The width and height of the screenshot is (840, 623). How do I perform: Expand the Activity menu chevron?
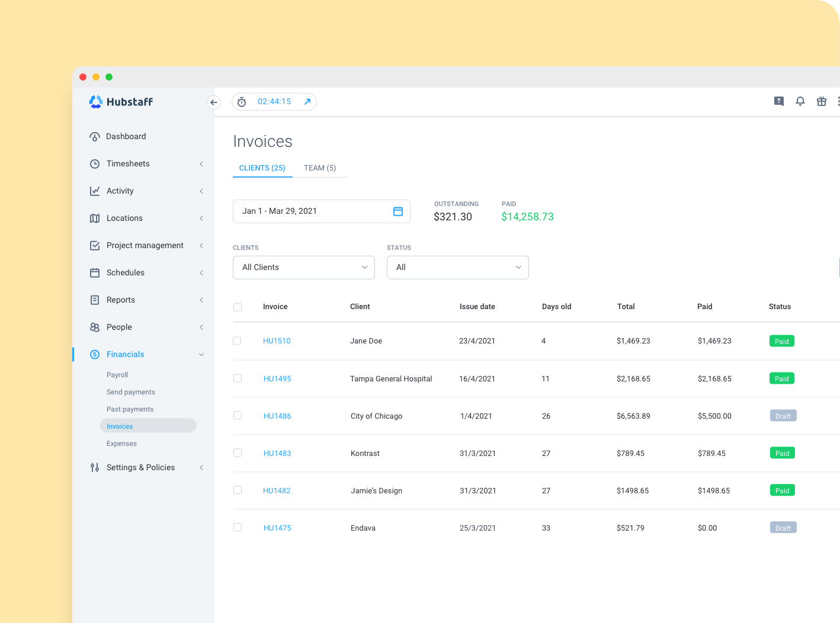pos(201,191)
